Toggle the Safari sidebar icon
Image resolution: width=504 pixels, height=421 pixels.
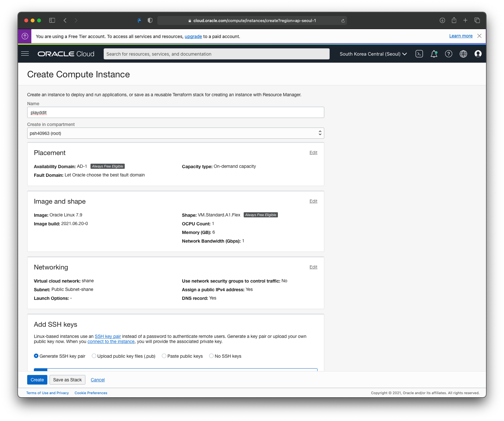click(52, 20)
